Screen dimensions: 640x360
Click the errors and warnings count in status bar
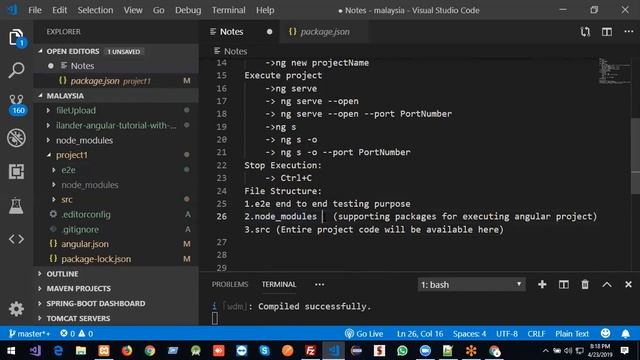click(x=77, y=334)
